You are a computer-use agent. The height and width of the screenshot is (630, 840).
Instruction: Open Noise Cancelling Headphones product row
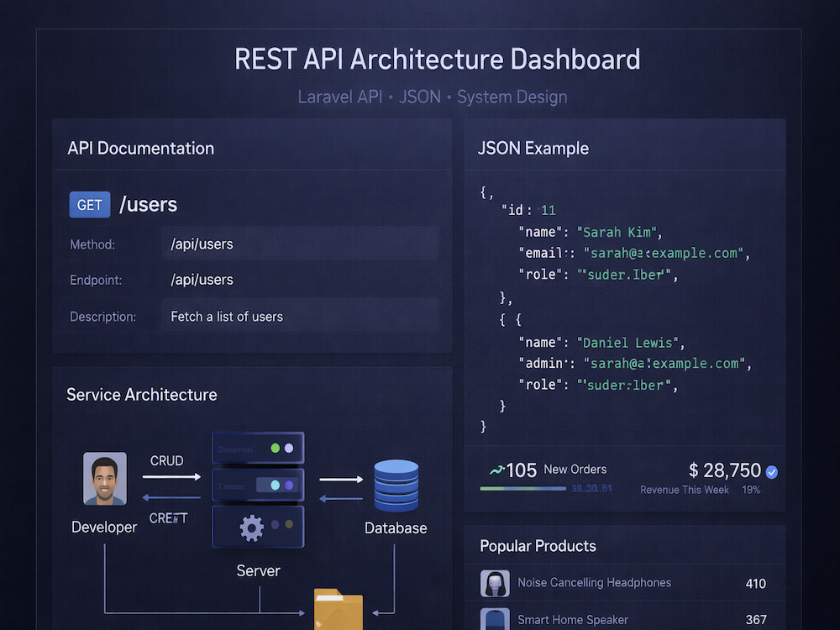(x=625, y=583)
